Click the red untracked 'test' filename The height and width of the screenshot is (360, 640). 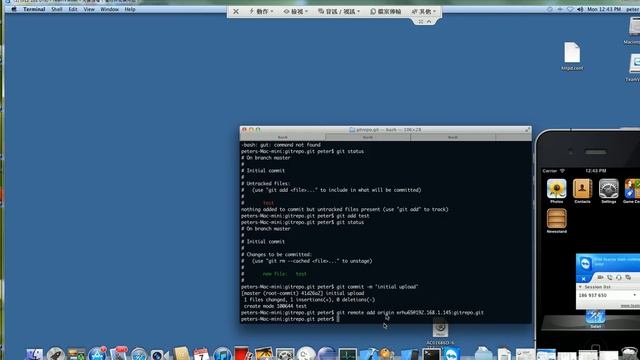269,203
